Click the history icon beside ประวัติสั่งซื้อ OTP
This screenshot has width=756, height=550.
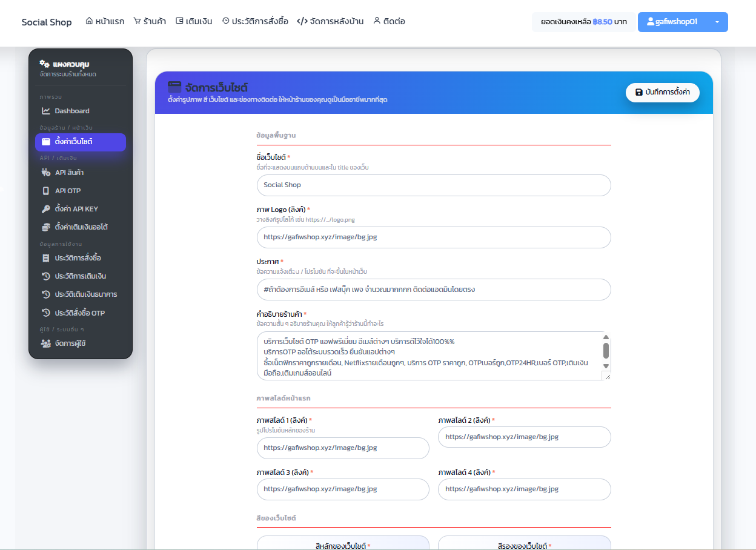[46, 313]
